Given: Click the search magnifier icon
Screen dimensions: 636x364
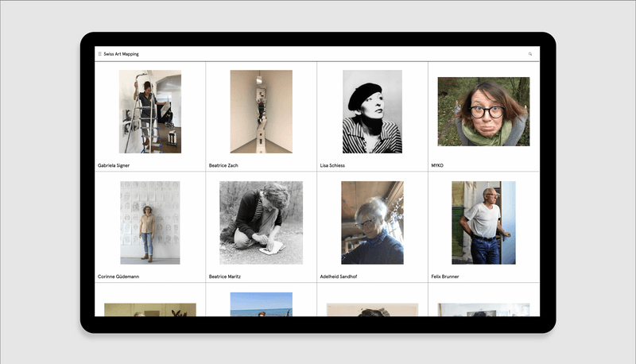Looking at the screenshot, I should coord(530,54).
